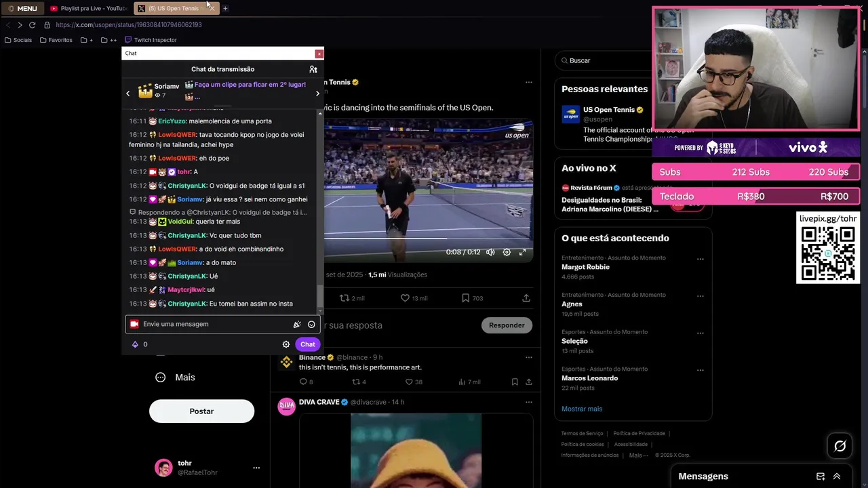
Task: Expand tennis video to fullscreen
Action: click(x=522, y=252)
